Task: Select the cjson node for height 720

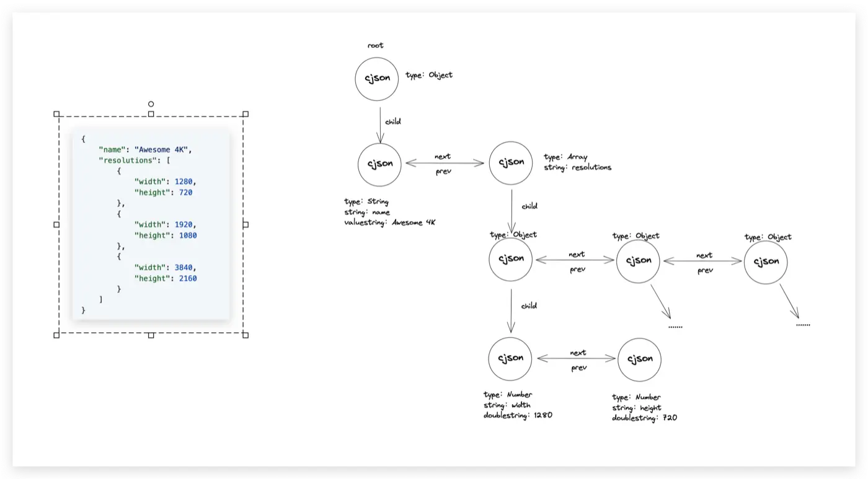Action: tap(639, 359)
